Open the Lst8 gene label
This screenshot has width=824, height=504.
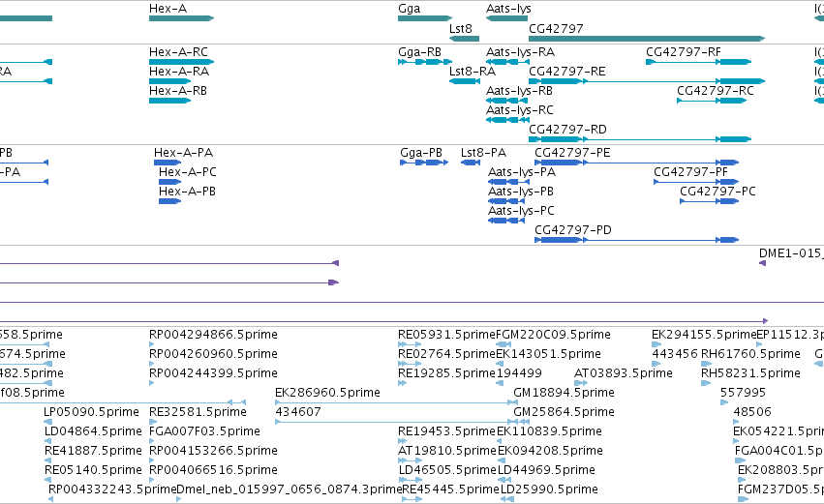pos(460,28)
